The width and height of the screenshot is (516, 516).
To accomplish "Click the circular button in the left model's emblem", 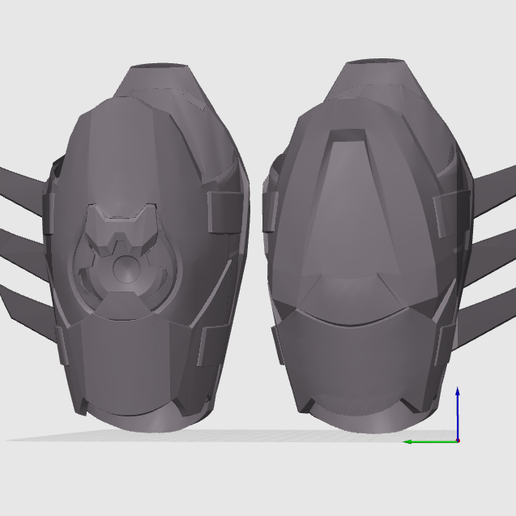I will click(126, 269).
